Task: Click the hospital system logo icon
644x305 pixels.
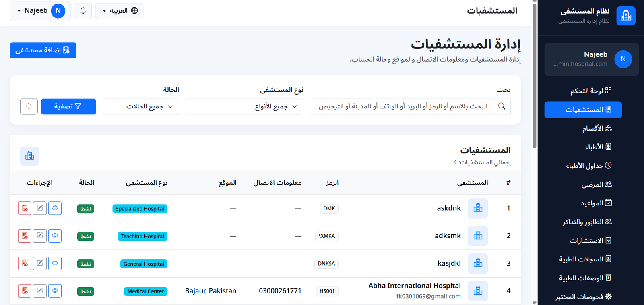Action: tap(626, 16)
